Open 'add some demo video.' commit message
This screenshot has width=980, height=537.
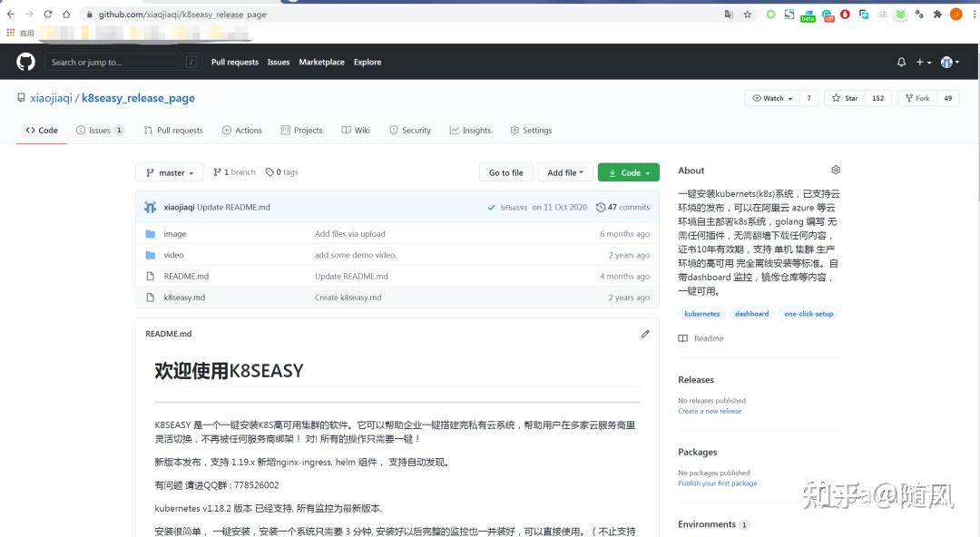pos(356,255)
